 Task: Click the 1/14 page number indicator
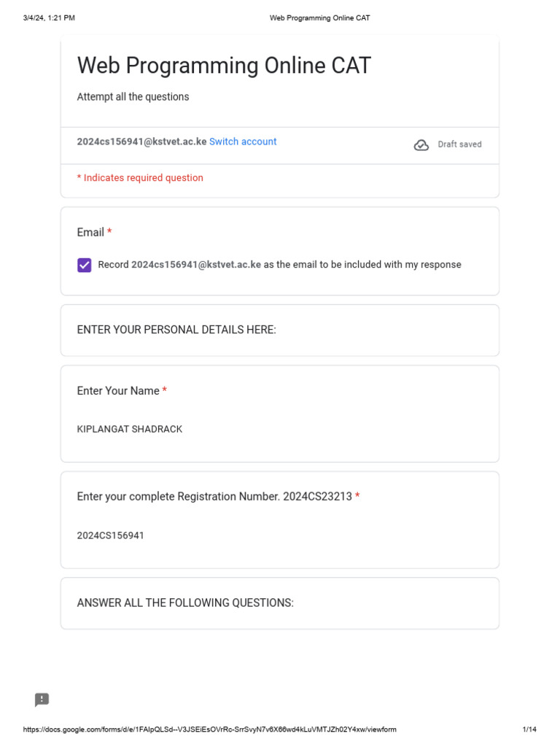(x=529, y=729)
